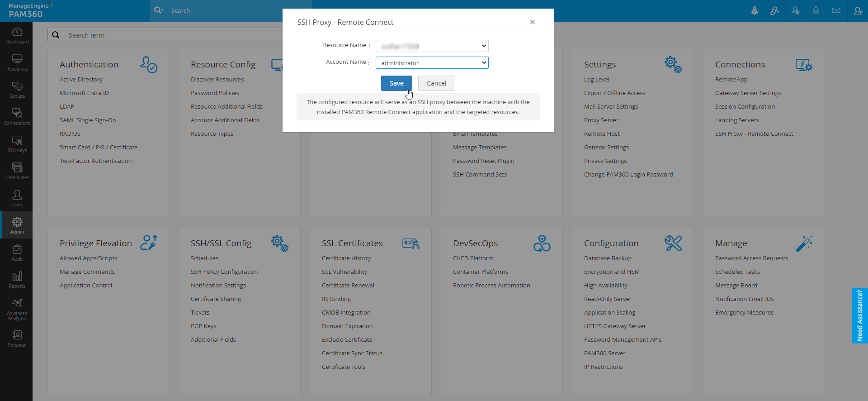Open SSH Command Sets link
This screenshot has height=401, width=868.
pos(480,174)
